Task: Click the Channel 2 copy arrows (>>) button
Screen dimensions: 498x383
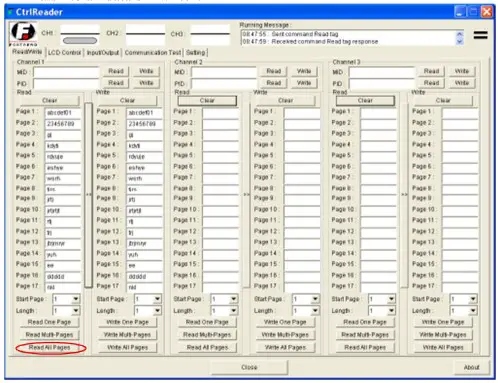Action: tap(246, 195)
